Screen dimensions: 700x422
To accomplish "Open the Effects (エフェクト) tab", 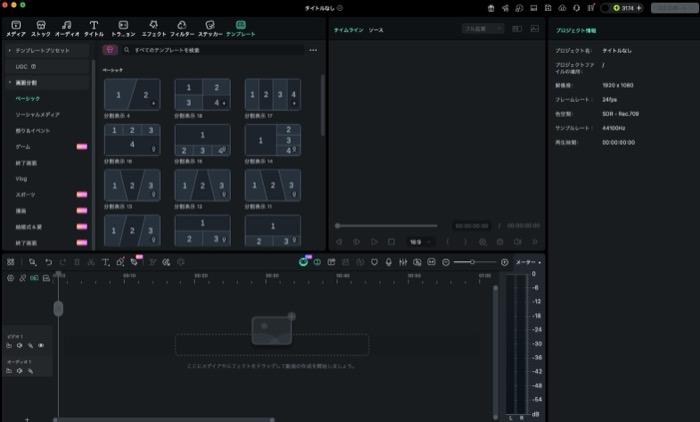I will [154, 28].
